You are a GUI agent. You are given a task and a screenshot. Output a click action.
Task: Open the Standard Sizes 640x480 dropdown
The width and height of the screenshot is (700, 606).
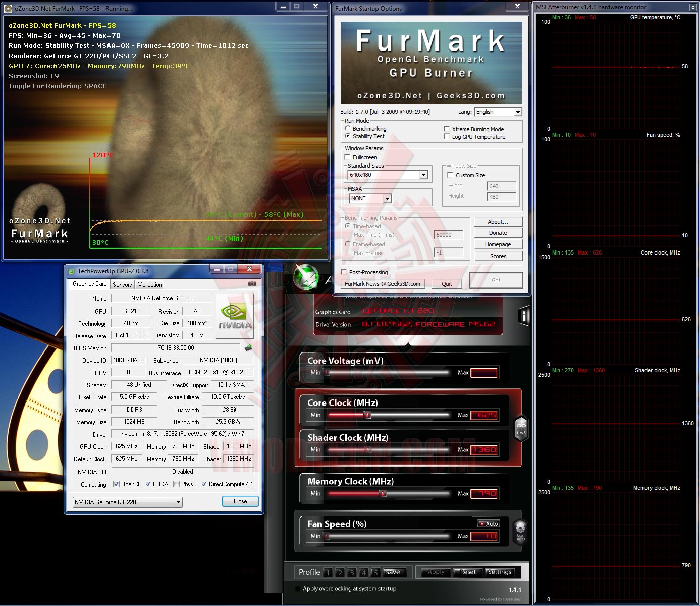(388, 175)
